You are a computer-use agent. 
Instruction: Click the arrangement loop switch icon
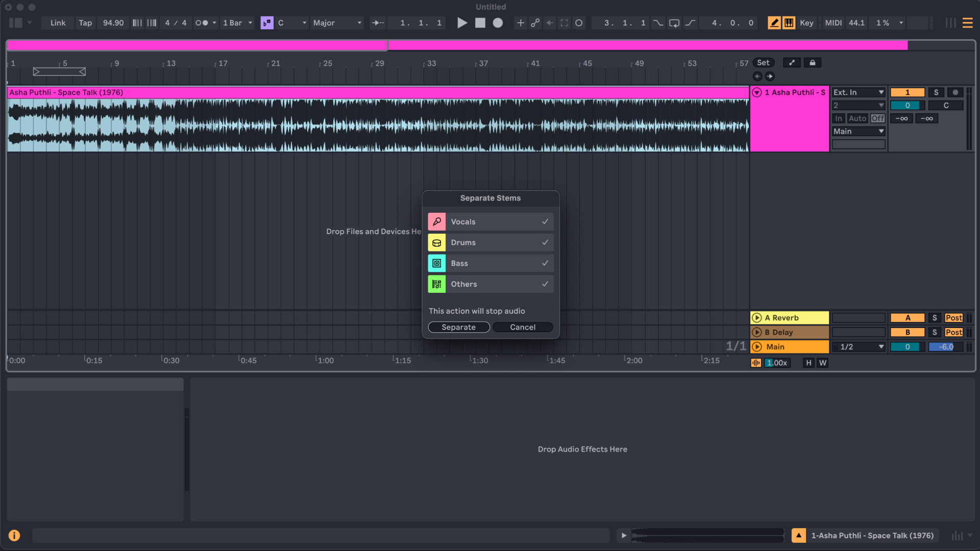tap(674, 22)
